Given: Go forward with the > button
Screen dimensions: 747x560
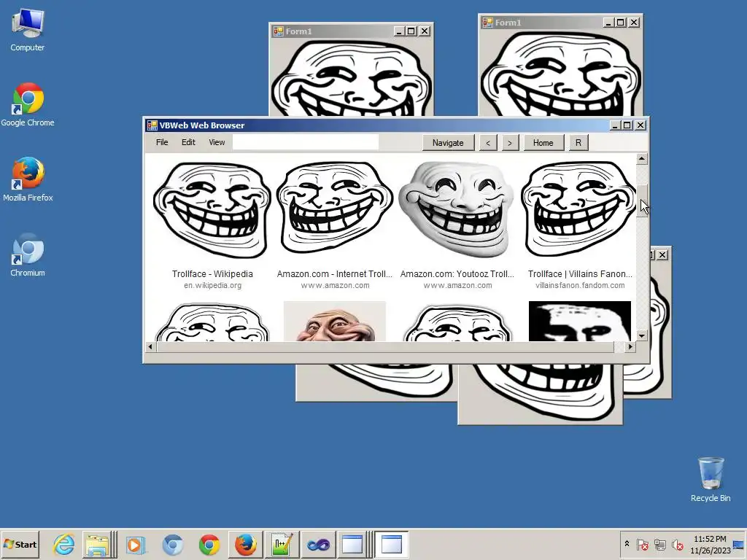Looking at the screenshot, I should (x=510, y=143).
